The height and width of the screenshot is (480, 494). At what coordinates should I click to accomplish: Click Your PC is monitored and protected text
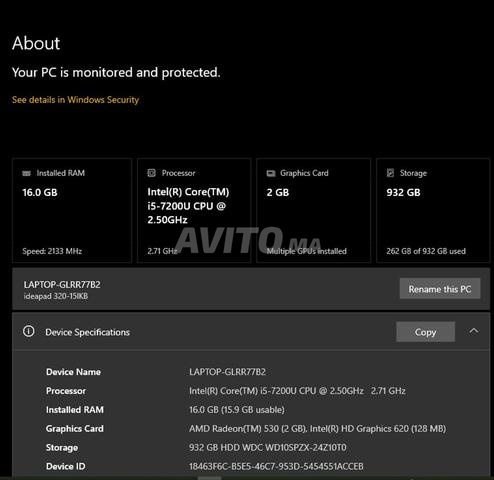tap(116, 72)
